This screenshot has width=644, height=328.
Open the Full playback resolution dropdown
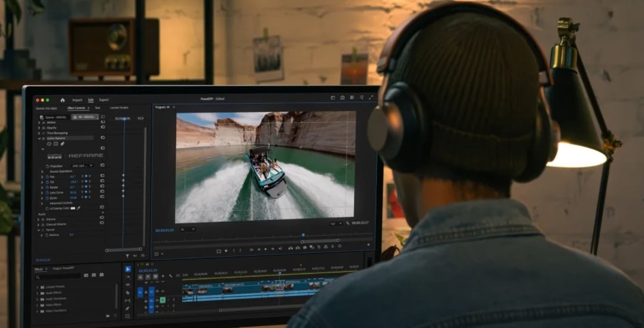336,224
